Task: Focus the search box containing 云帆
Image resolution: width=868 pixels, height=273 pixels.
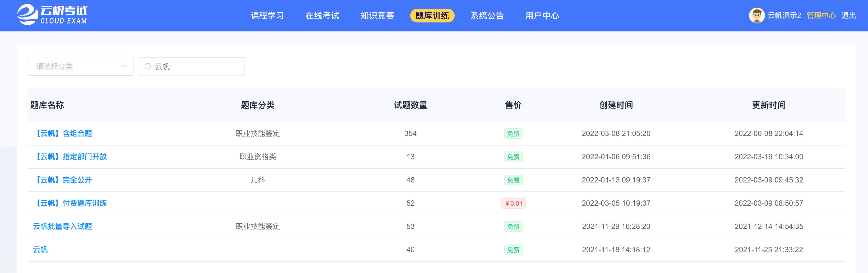Action: coord(191,66)
